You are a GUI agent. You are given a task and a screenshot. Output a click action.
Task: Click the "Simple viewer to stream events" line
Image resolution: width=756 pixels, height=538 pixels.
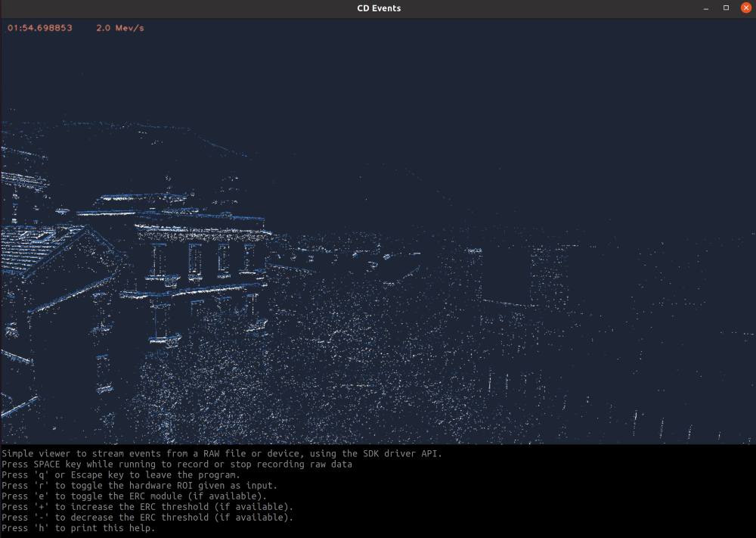[x=222, y=453]
